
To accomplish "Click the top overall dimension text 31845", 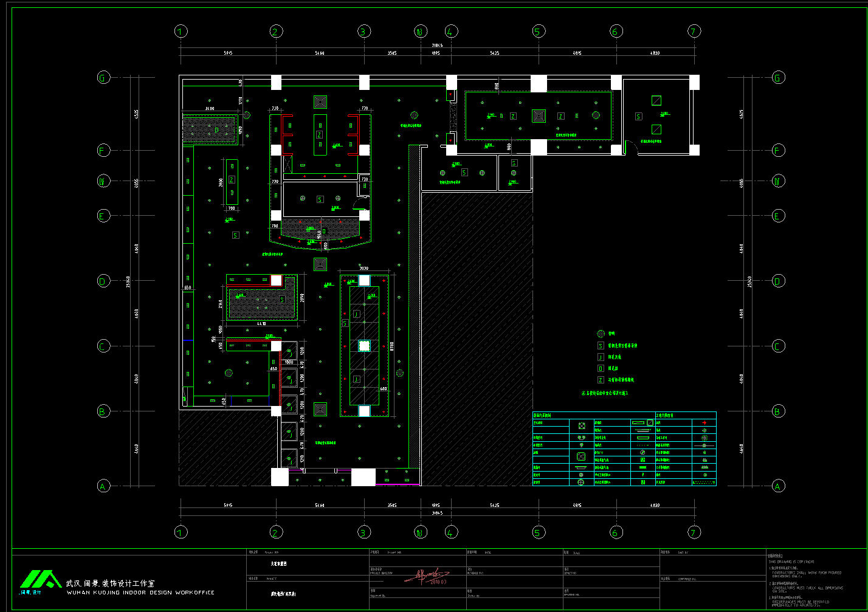I will coord(437,45).
